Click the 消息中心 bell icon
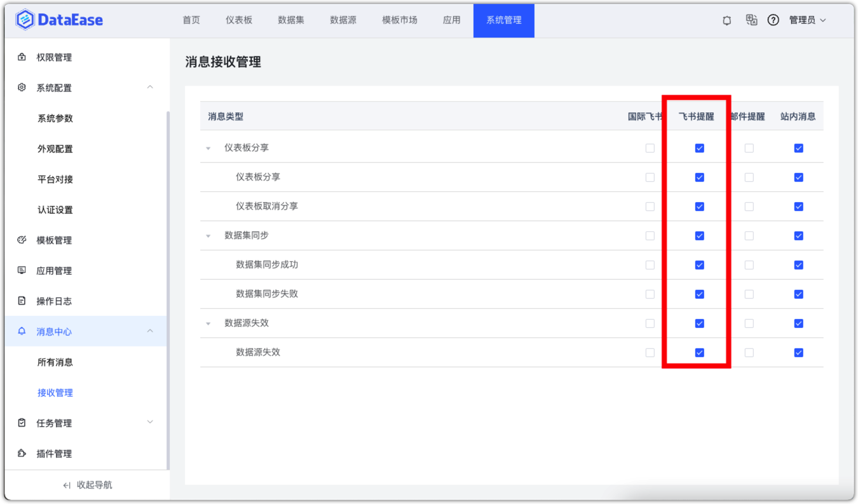Viewport: 858px width, 504px height. [x=22, y=332]
